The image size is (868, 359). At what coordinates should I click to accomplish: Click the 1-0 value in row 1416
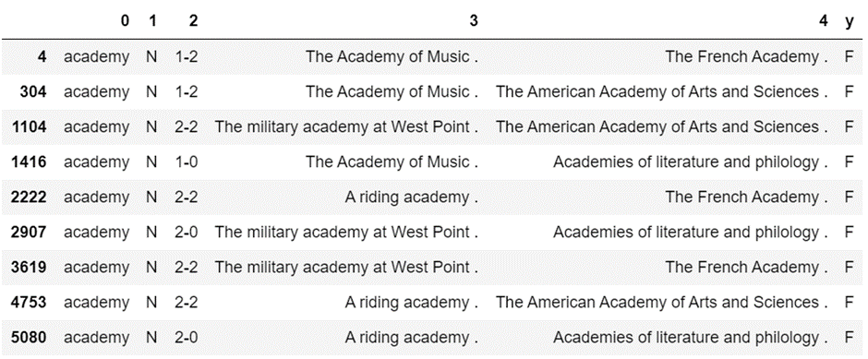tap(187, 162)
